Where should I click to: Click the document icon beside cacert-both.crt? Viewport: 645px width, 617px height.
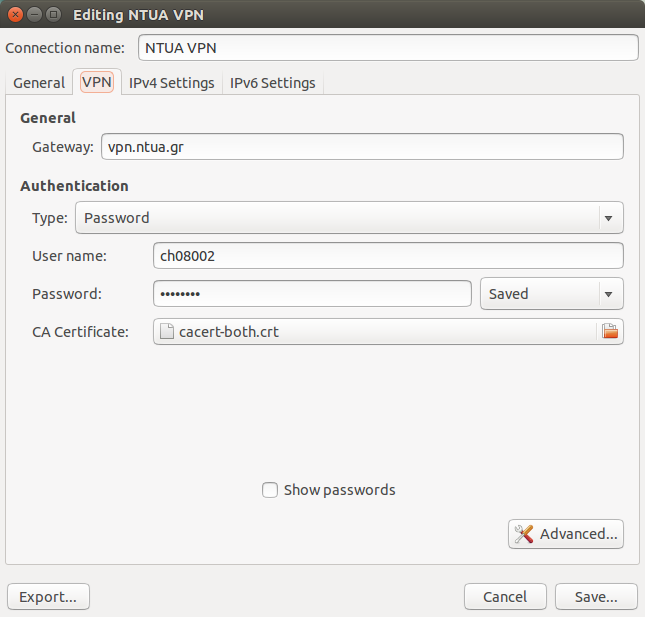[x=167, y=332]
